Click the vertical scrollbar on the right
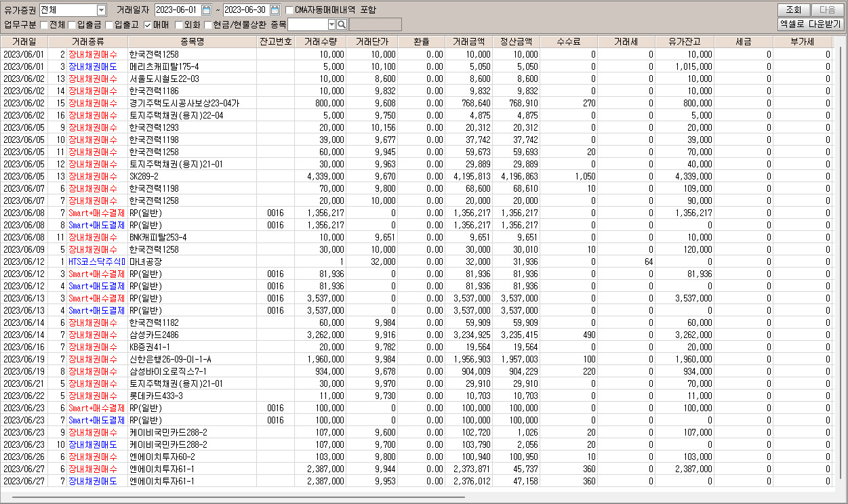Viewport: 848px width, 504px height. 839,264
